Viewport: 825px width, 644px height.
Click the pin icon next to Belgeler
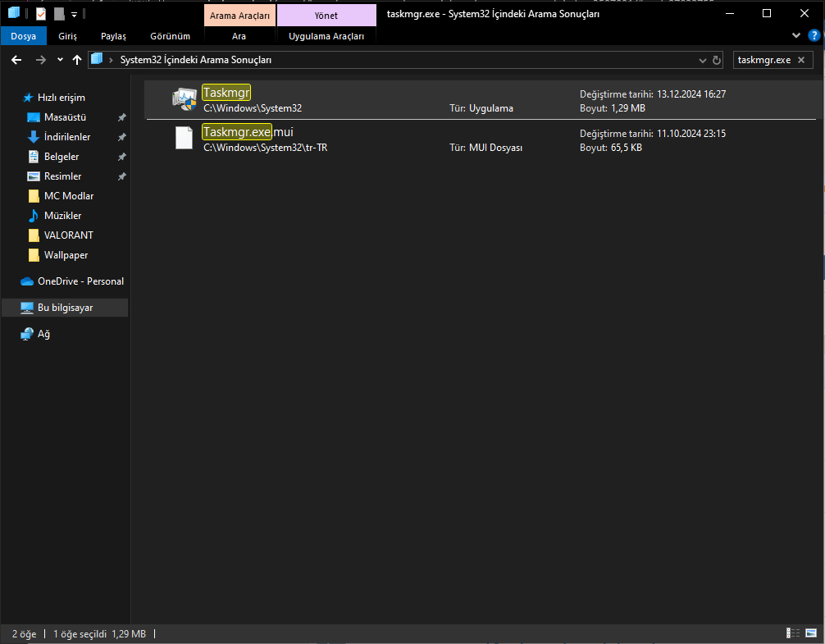click(x=121, y=157)
